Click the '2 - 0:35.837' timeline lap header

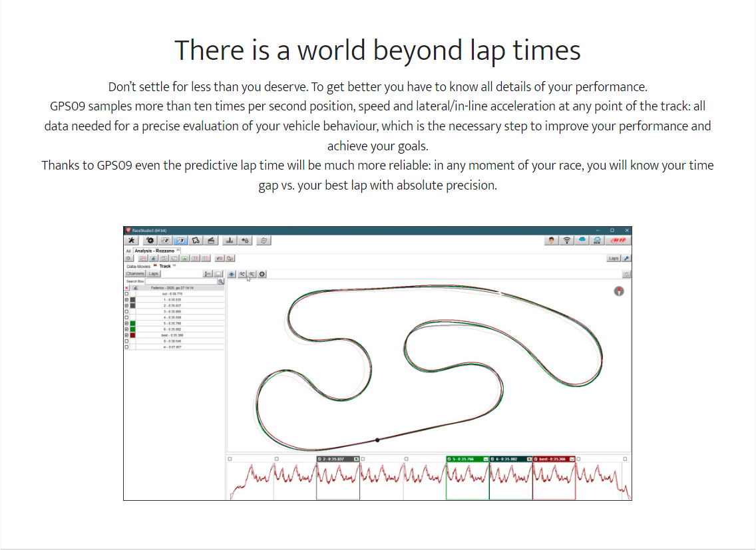pos(338,459)
